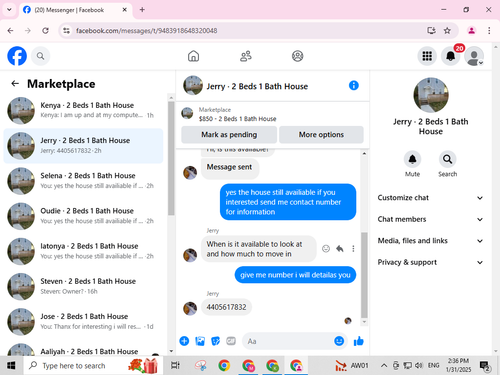Install app icon in address bar

[x=431, y=31]
